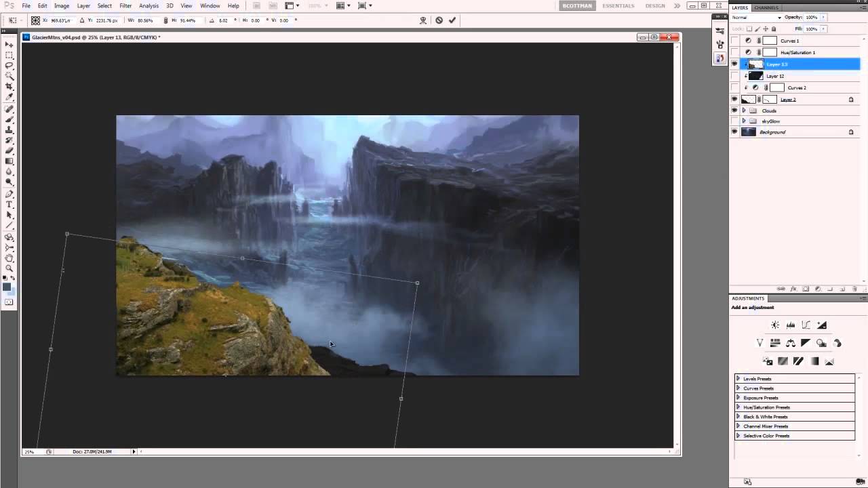
Task: Switch to the Channels tab
Action: [766, 7]
